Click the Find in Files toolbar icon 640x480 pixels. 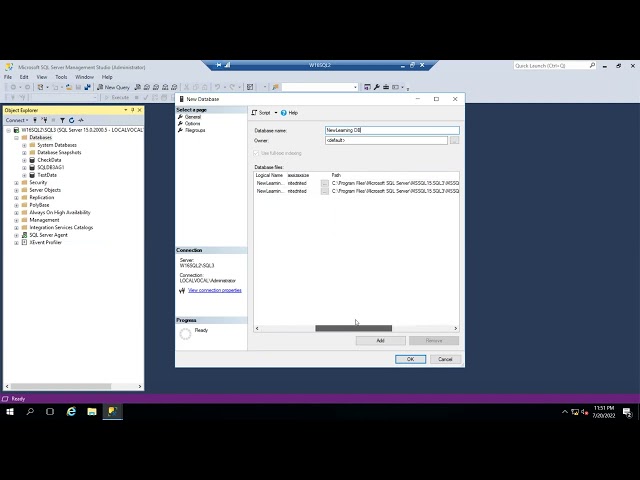[x=276, y=87]
